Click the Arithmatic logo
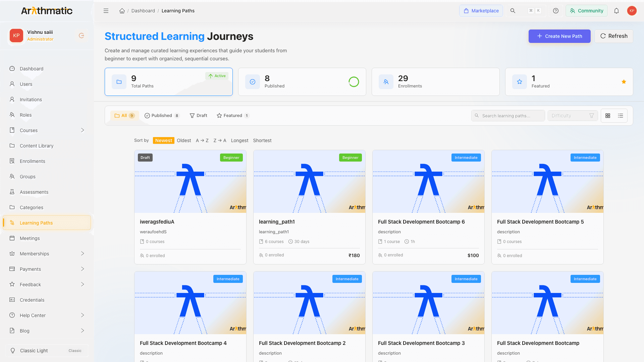The height and width of the screenshot is (362, 644). [x=47, y=11]
